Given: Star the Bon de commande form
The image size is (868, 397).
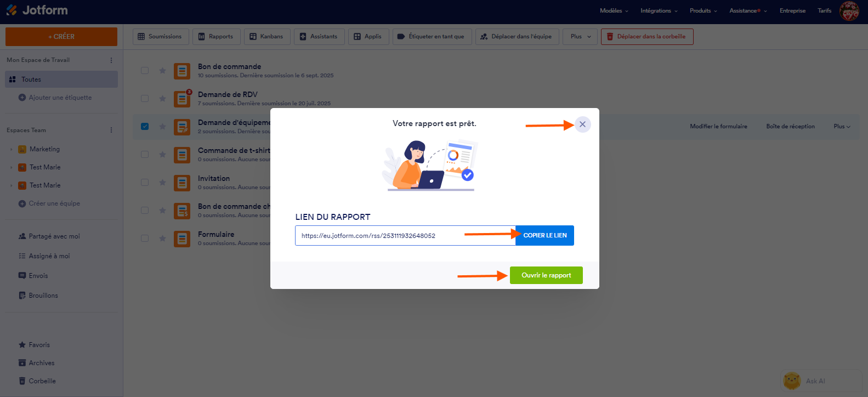Looking at the screenshot, I should pyautogui.click(x=162, y=70).
